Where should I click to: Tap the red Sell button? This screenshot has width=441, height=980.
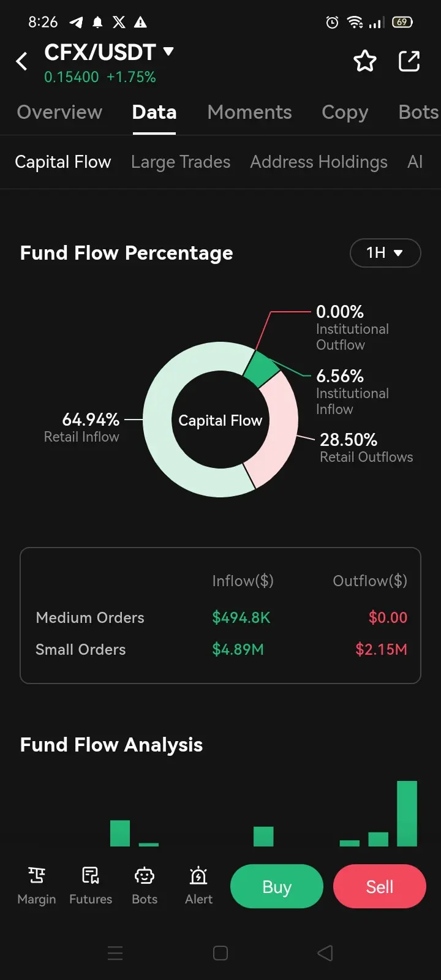(379, 886)
